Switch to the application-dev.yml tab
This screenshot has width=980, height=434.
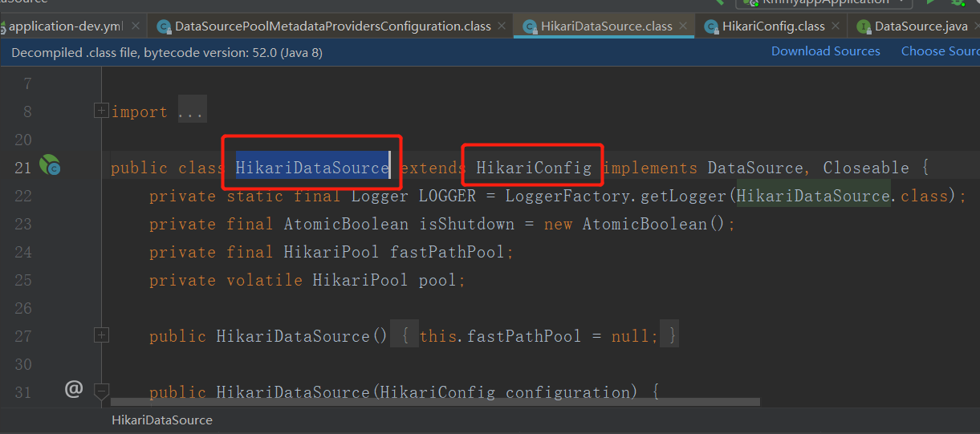click(x=66, y=26)
